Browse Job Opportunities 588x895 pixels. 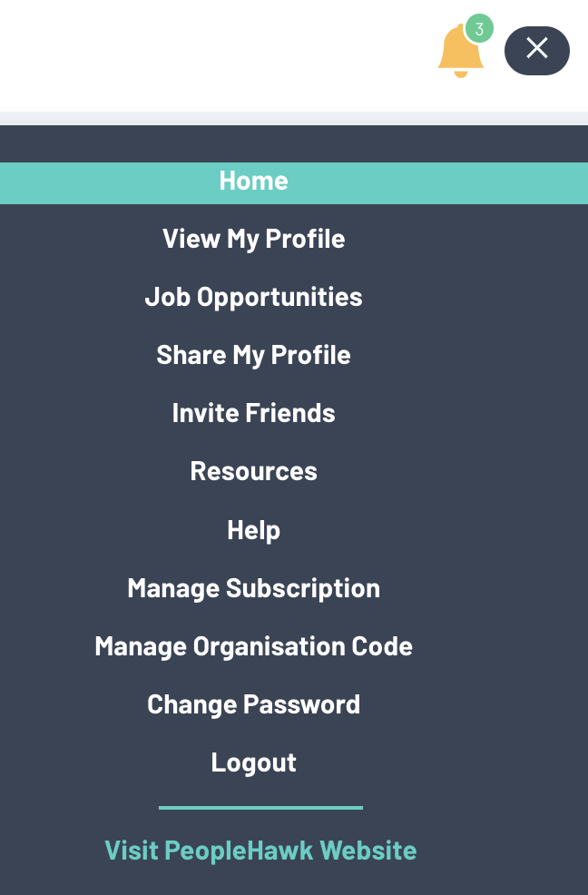point(253,298)
